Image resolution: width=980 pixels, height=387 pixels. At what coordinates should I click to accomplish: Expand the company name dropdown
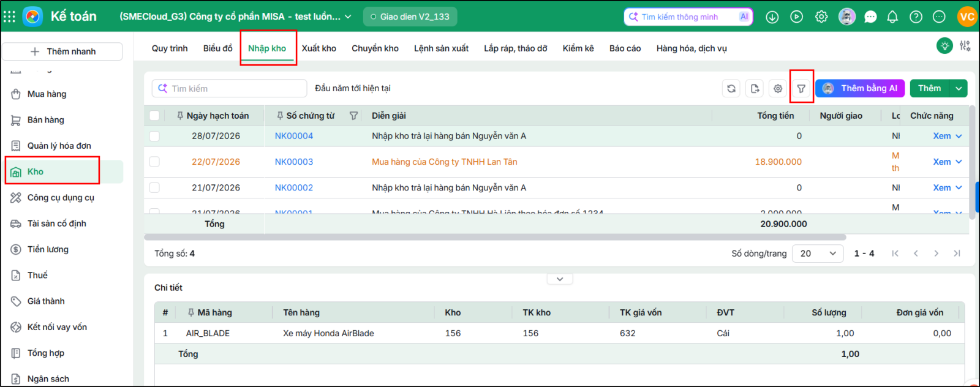[348, 17]
